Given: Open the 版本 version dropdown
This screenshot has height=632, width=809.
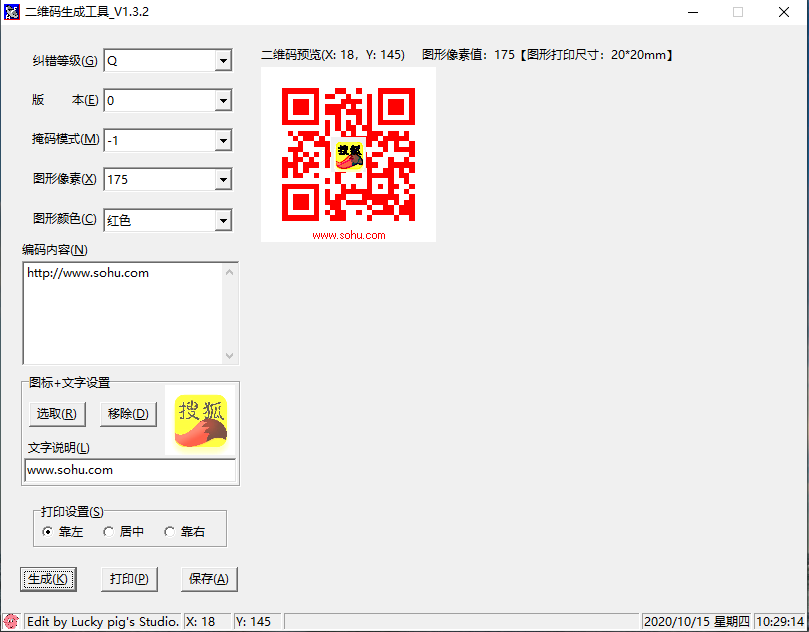Looking at the screenshot, I should 222,101.
